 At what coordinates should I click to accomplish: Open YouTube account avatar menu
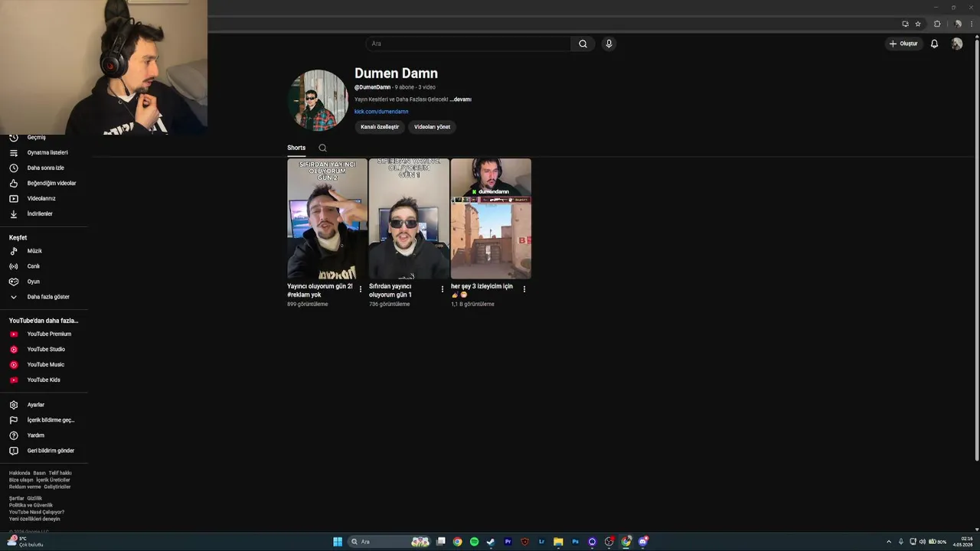[x=957, y=44]
